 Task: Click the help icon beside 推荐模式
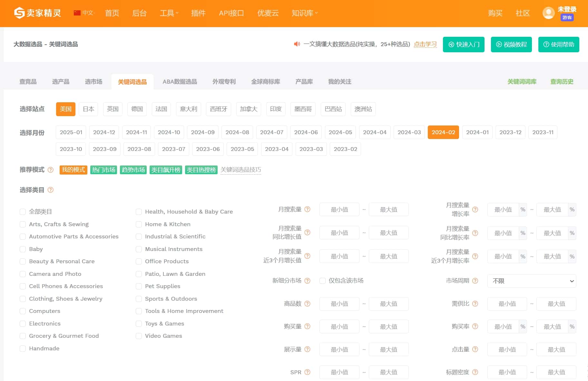click(51, 170)
